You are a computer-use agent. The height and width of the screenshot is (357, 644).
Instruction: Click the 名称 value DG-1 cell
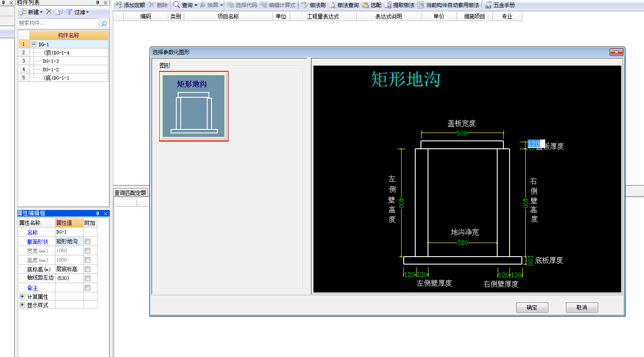click(x=69, y=232)
